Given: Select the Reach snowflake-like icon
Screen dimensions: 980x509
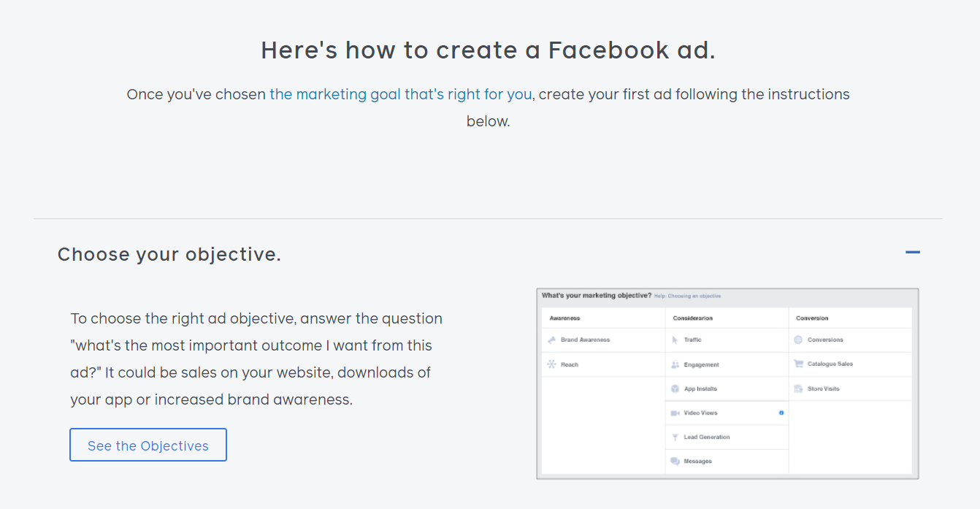Looking at the screenshot, I should click(x=552, y=364).
